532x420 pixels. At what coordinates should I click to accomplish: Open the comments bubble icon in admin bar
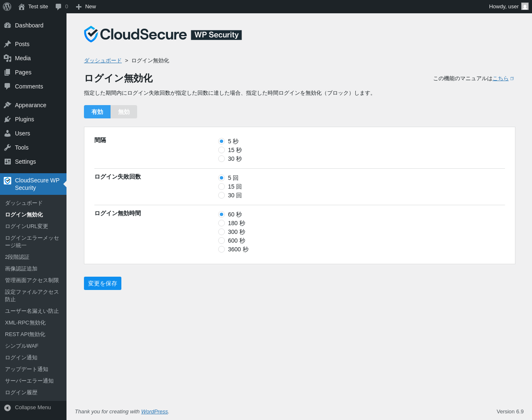(x=58, y=7)
